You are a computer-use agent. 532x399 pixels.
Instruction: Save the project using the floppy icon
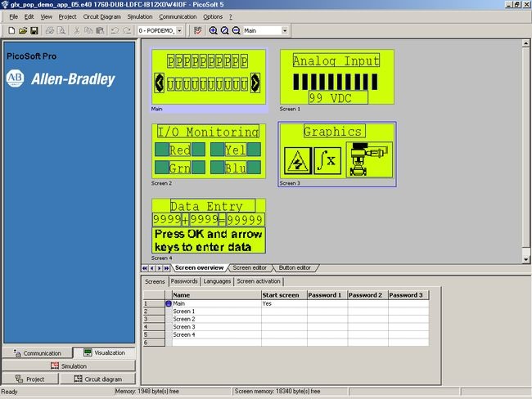tap(34, 30)
